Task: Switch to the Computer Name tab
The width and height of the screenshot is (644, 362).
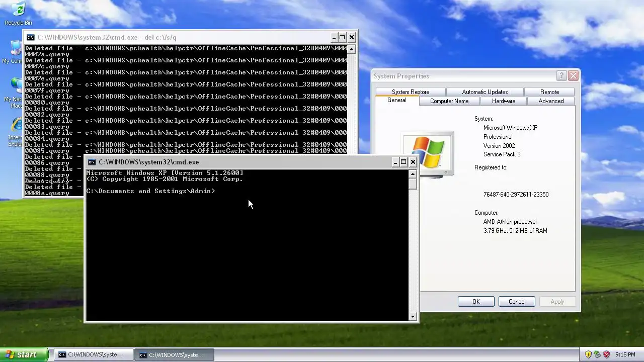Action: 449,101
